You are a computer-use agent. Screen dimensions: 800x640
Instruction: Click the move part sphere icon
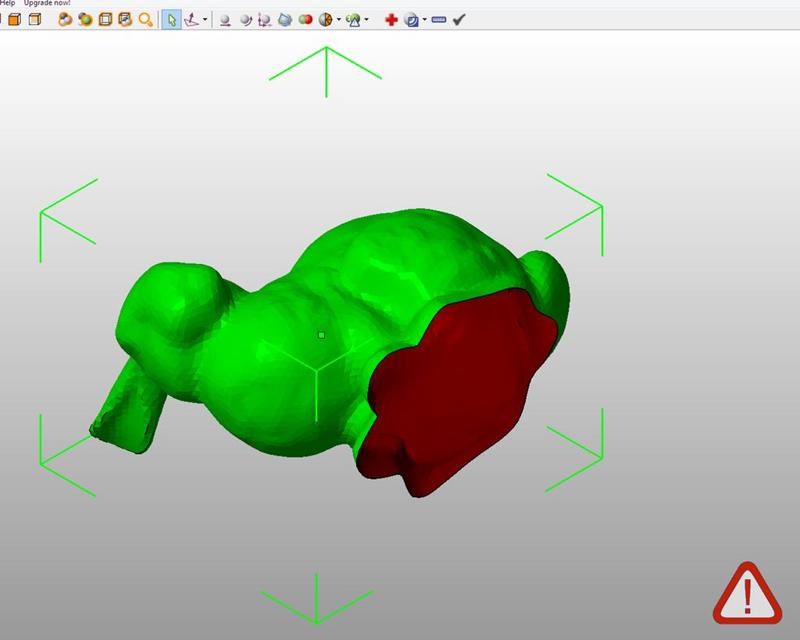pyautogui.click(x=224, y=20)
